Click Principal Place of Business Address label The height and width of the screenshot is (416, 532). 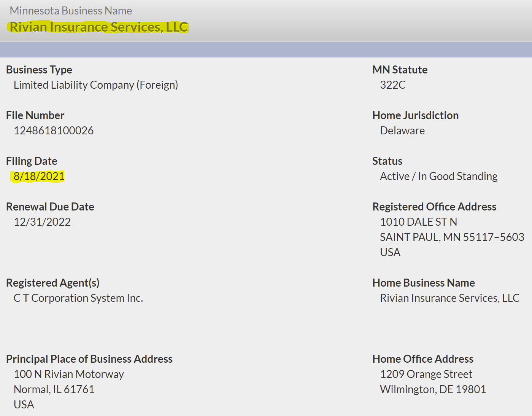tap(89, 359)
